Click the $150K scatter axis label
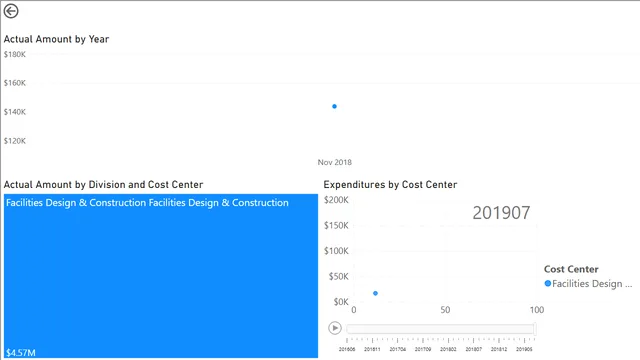The height and width of the screenshot is (360, 640). tap(336, 225)
